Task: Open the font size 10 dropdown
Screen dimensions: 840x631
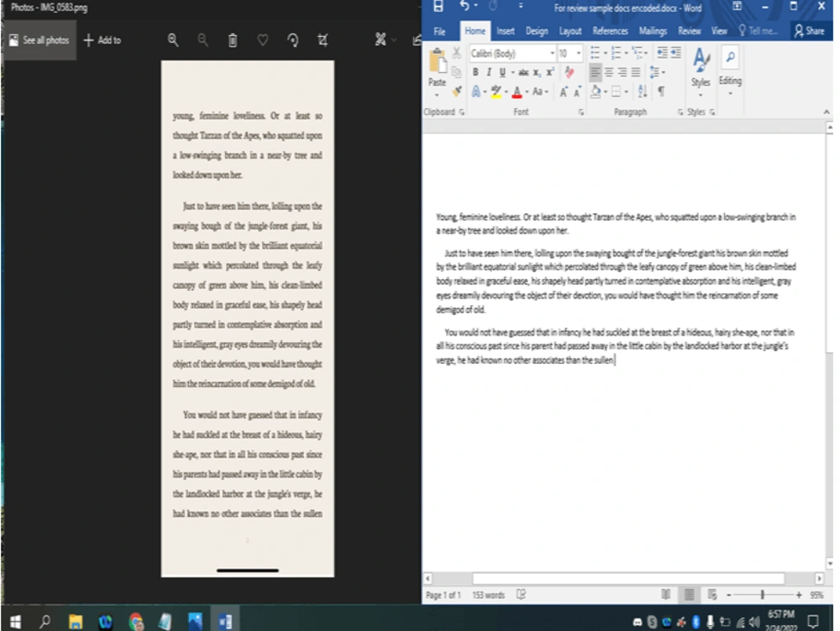Action: pyautogui.click(x=579, y=54)
